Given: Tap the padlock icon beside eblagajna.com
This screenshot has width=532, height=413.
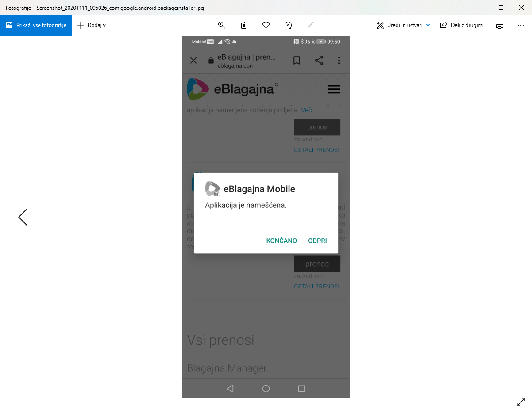Looking at the screenshot, I should pyautogui.click(x=211, y=61).
